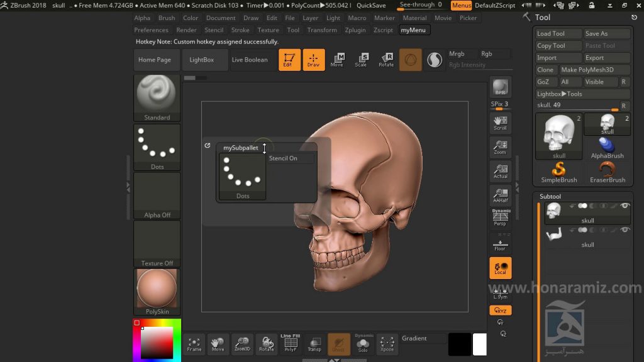644x362 pixels.
Task: Click the Rotate icon in bottom shelf
Action: click(x=266, y=344)
